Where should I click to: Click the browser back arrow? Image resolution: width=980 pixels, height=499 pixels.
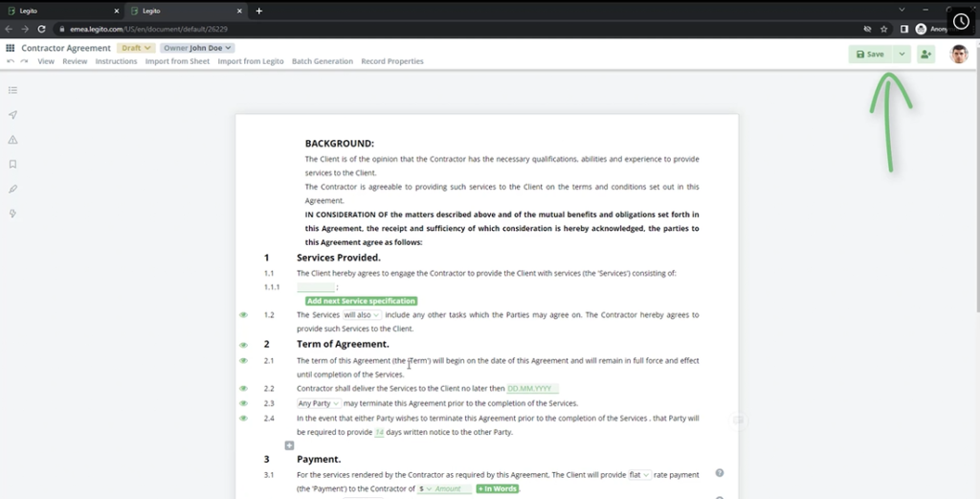(9, 29)
